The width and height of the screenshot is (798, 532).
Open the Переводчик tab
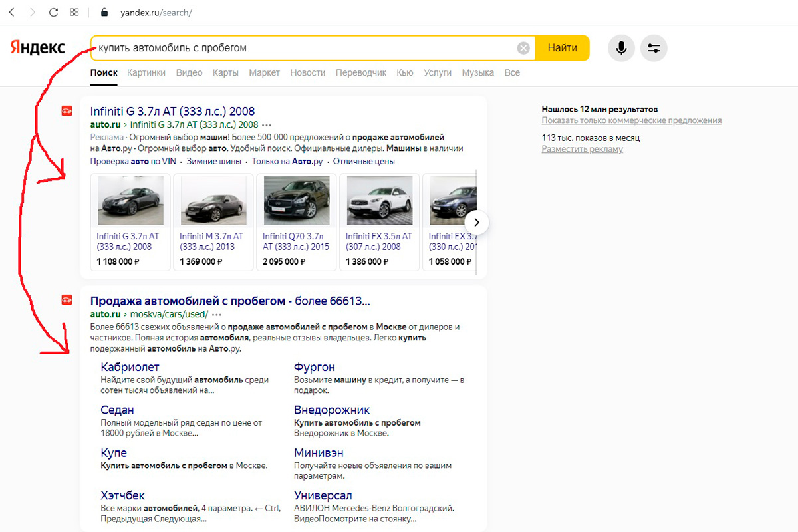coord(361,72)
